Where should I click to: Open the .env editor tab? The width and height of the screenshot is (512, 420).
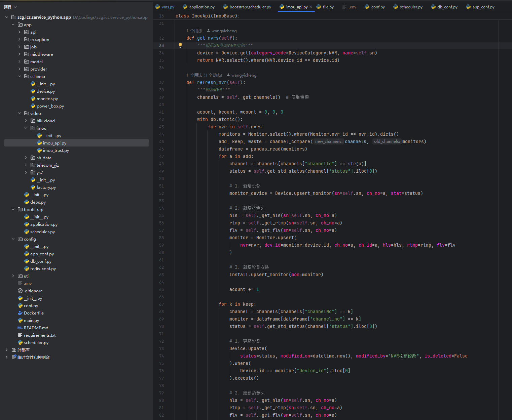349,7
